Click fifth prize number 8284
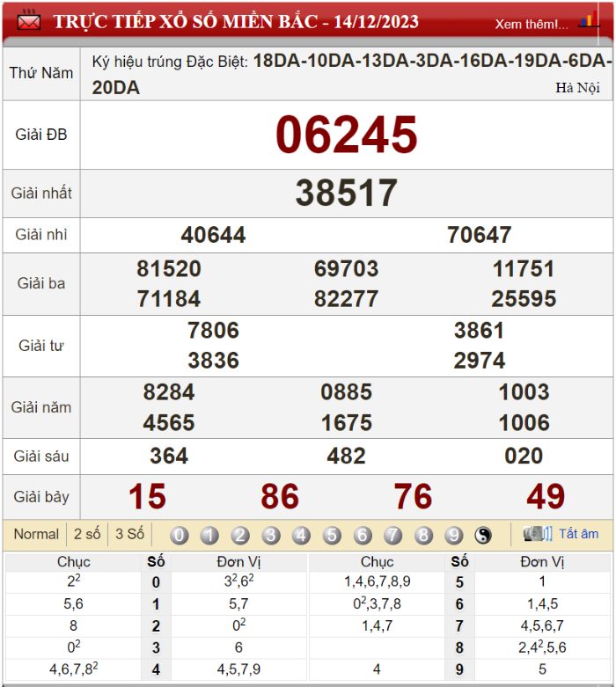This screenshot has height=687, width=616. [x=169, y=392]
